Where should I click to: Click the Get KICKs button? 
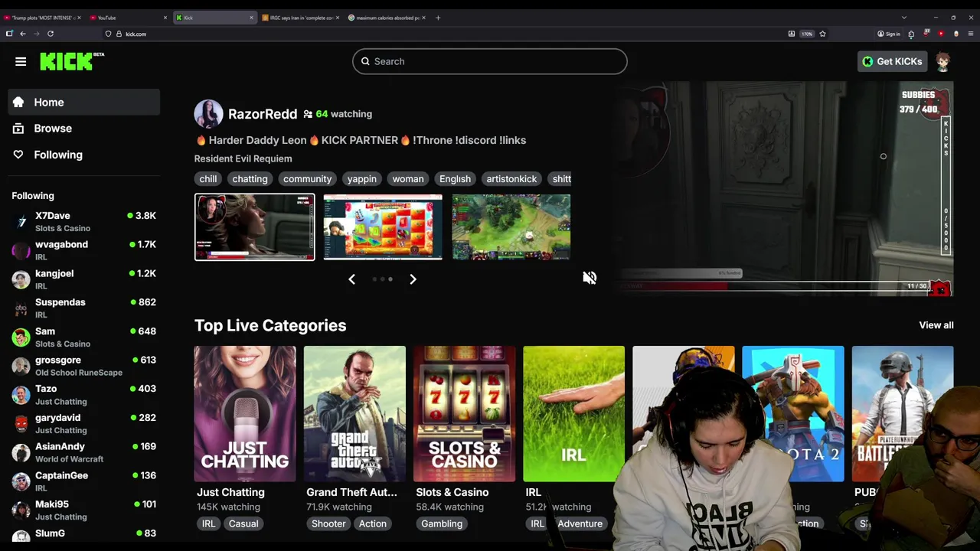(x=893, y=61)
